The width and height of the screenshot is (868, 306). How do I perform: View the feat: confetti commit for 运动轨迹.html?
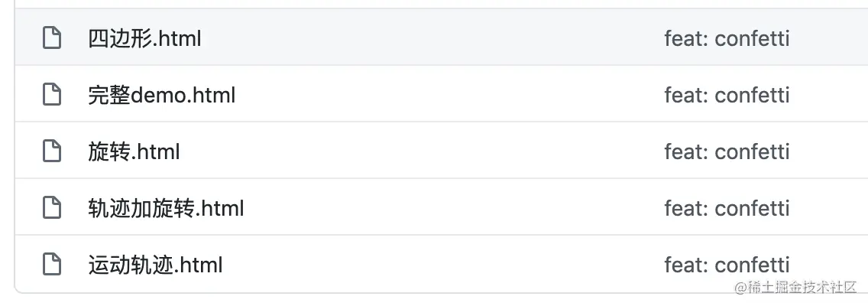[727, 265]
